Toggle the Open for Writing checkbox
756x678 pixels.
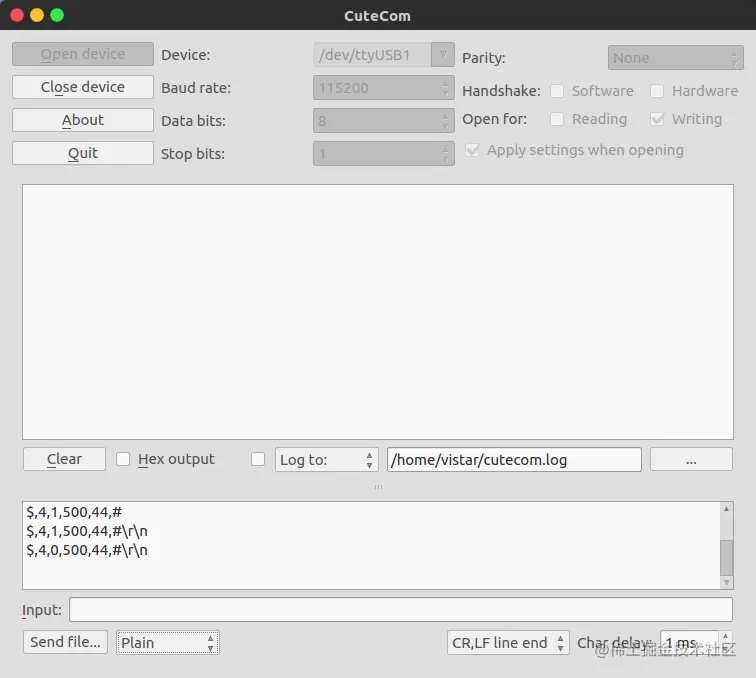click(x=657, y=119)
